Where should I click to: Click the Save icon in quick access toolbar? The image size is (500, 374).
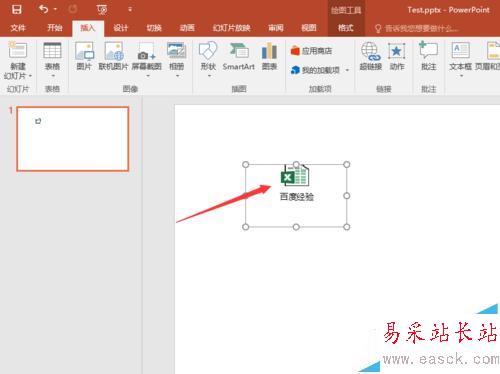click(16, 9)
